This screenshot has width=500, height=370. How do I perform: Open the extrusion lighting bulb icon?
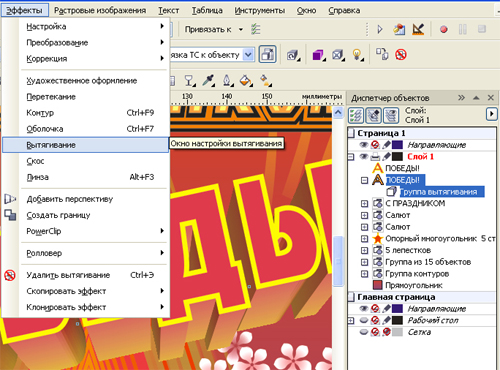pos(357,55)
